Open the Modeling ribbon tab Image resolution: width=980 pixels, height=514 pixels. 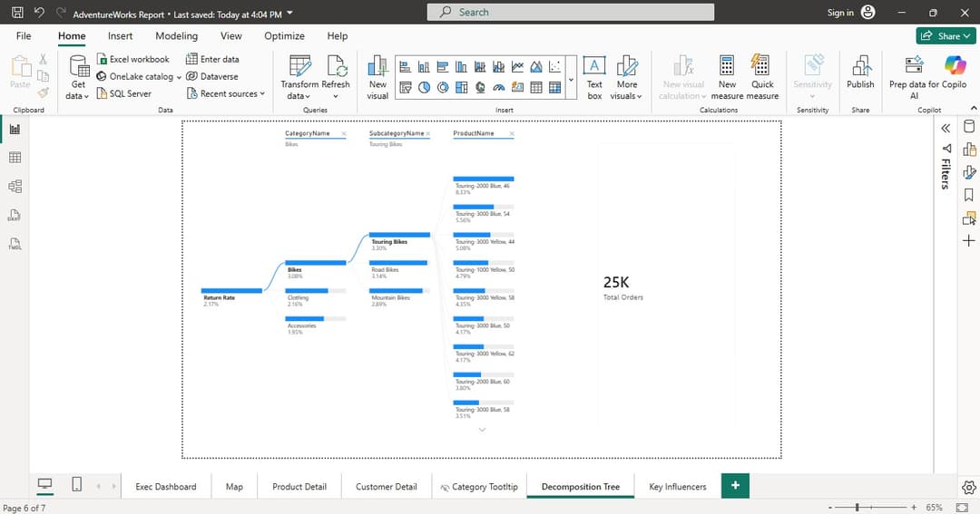point(176,36)
